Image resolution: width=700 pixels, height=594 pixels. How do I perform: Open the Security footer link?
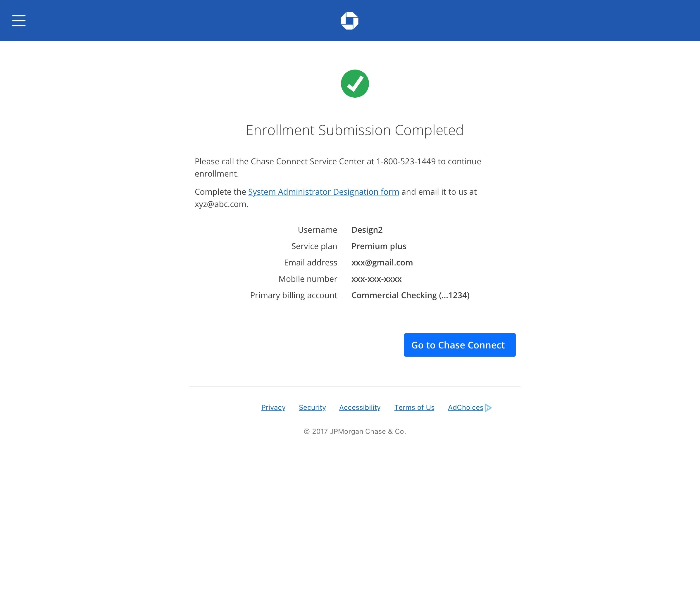pyautogui.click(x=312, y=407)
